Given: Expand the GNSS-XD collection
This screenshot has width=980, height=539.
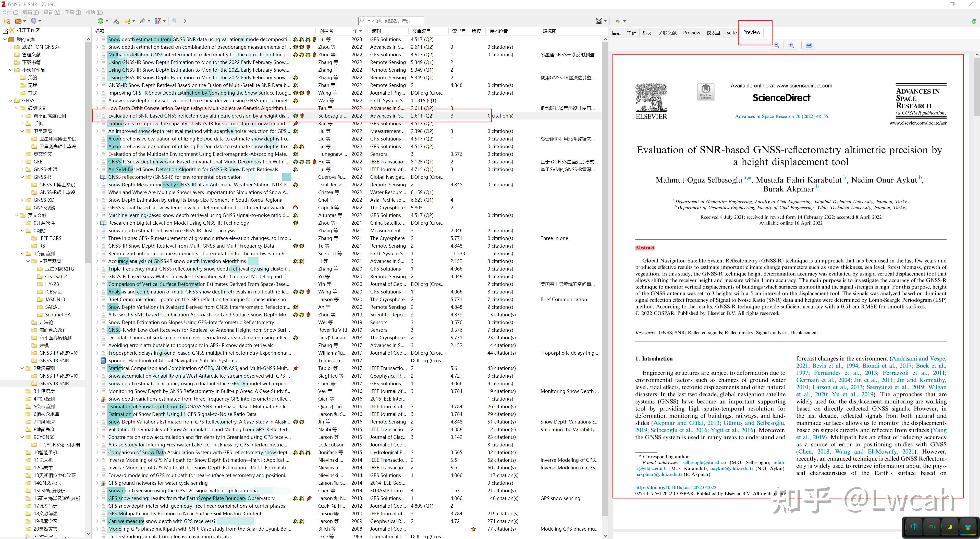Looking at the screenshot, I should click(22, 200).
